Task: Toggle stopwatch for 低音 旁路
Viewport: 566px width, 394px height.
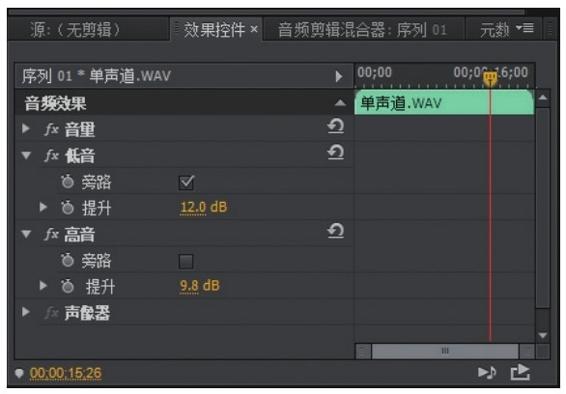Action: pos(67,182)
